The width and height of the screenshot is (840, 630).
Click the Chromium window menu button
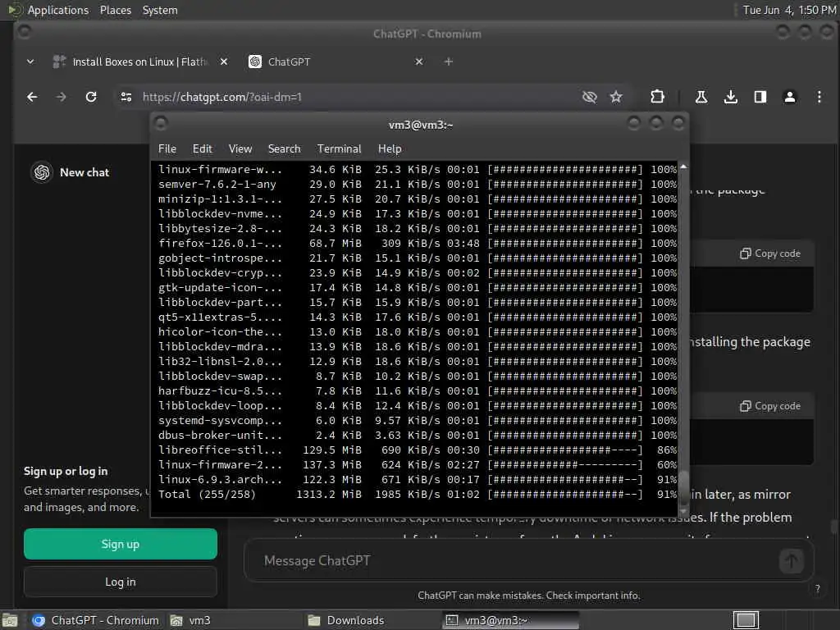24,32
